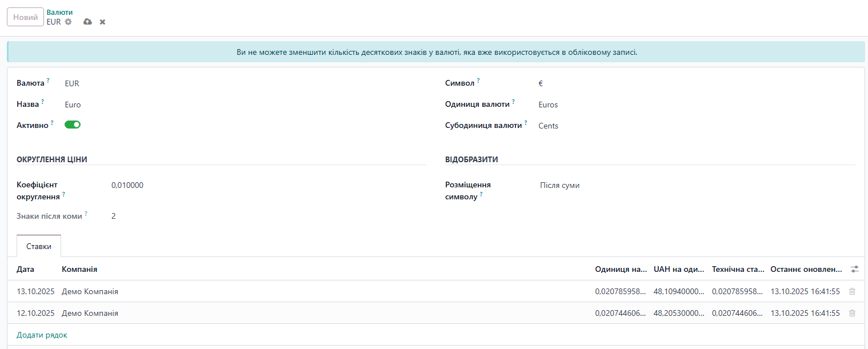Show help tooltip for Валюта field
Screen dimensions: 868x349
[48, 81]
